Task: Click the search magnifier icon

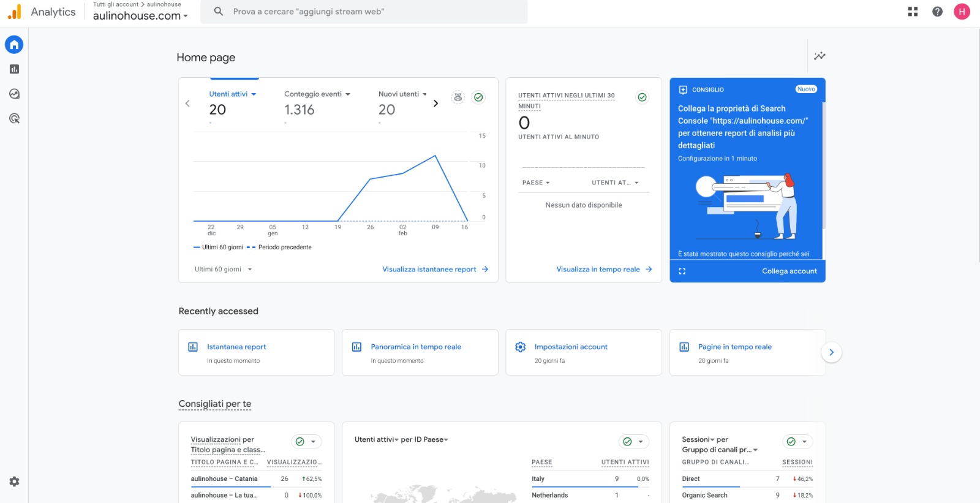Action: 218,12
